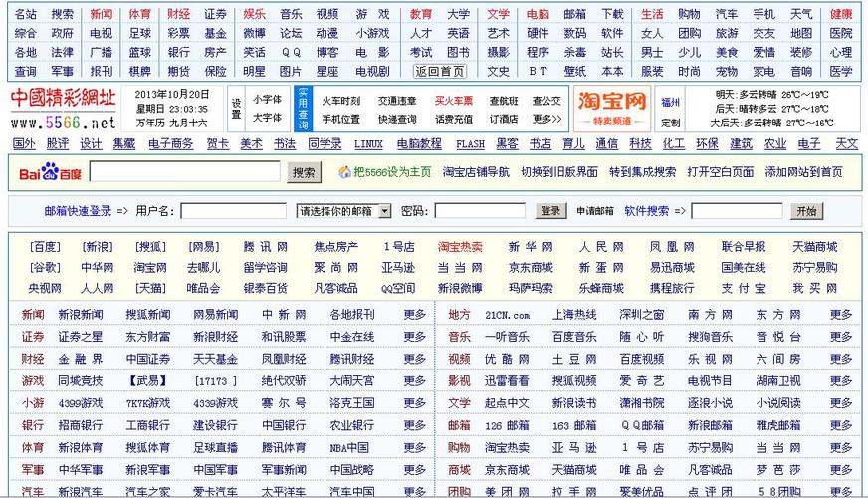Image resolution: width=868 pixels, height=498 pixels.
Task: Open the 名站 category in top navigation
Action: (x=26, y=14)
